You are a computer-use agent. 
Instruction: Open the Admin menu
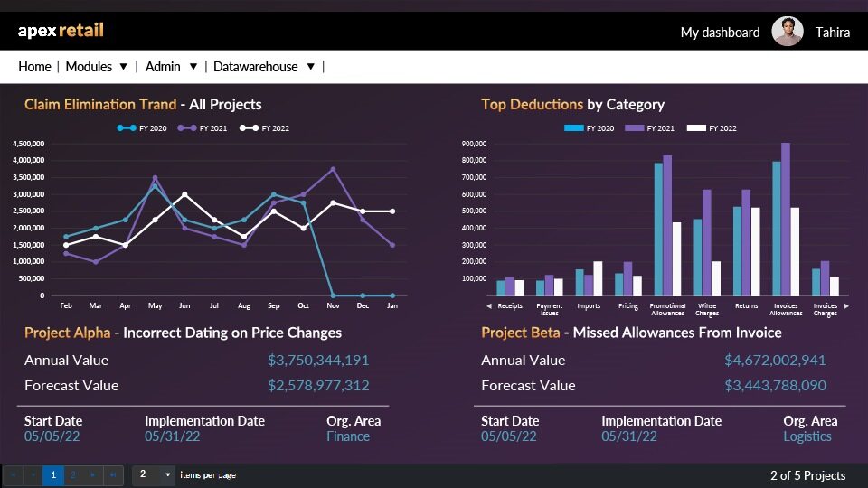[x=163, y=67]
